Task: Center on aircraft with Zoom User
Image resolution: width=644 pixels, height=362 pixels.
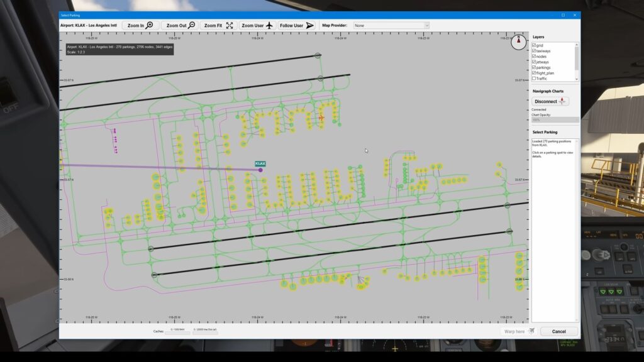Action: tap(257, 26)
